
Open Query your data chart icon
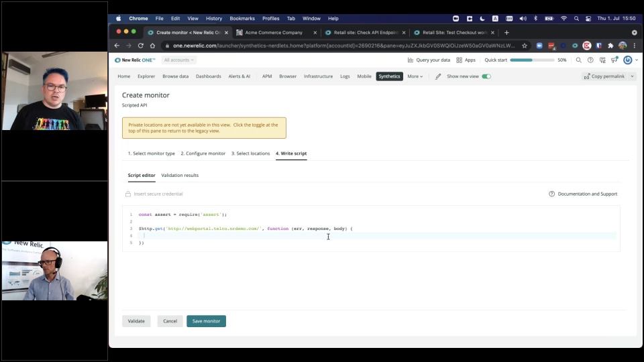(411, 60)
